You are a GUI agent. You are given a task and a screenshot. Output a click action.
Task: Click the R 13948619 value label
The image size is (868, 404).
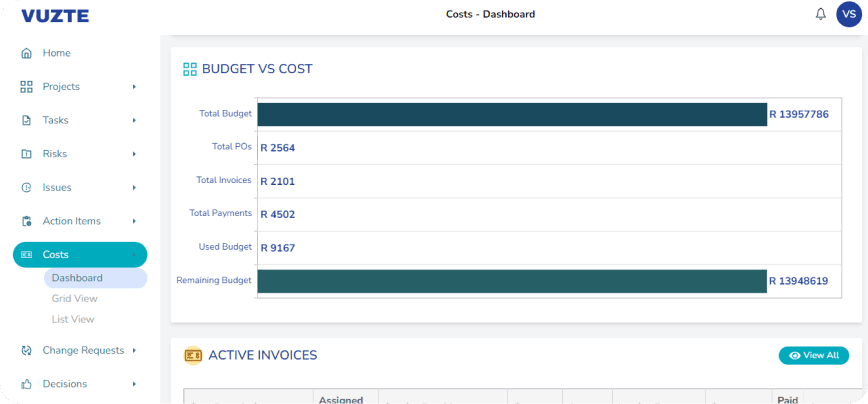tap(798, 281)
